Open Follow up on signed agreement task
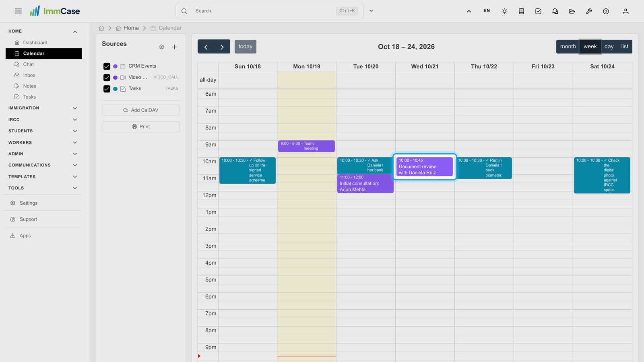 [x=248, y=171]
